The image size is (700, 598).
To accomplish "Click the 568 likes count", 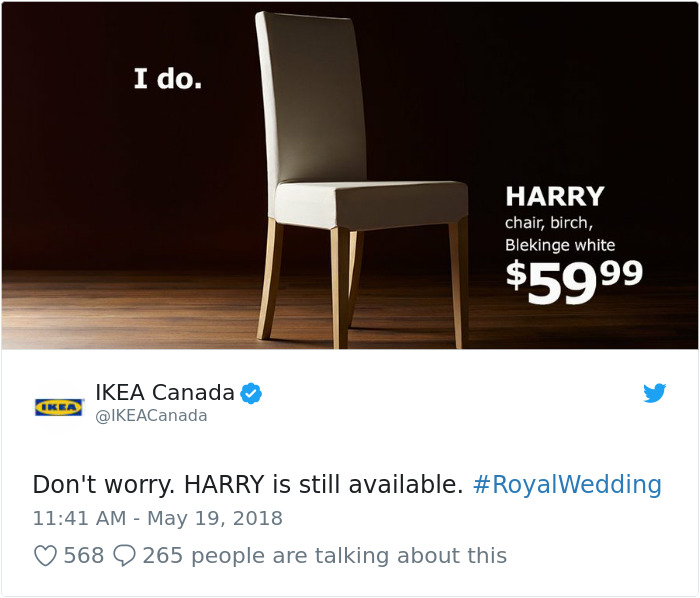I will (84, 556).
